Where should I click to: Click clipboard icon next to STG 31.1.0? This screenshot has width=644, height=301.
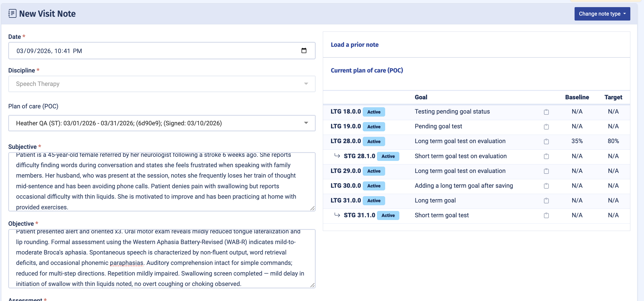[x=546, y=215]
